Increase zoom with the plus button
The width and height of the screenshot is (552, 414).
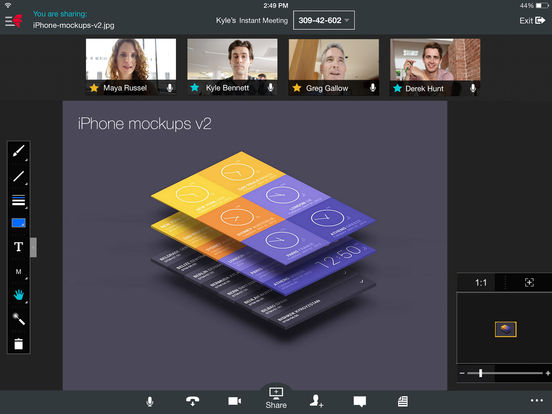click(548, 373)
